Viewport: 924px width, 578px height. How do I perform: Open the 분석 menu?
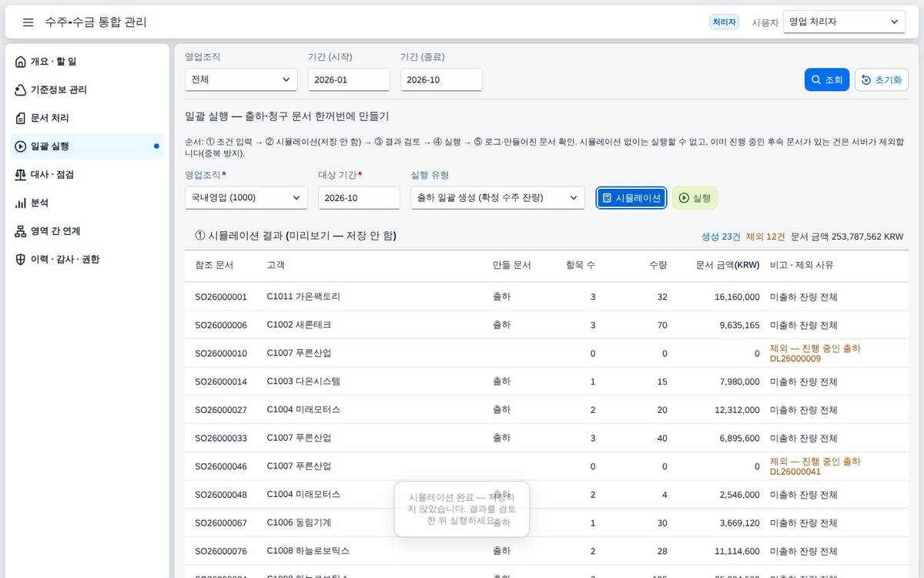click(x=87, y=203)
